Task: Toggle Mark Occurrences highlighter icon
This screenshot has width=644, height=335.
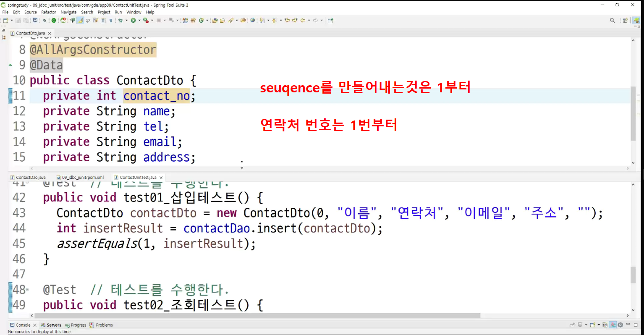Action: 80,20
